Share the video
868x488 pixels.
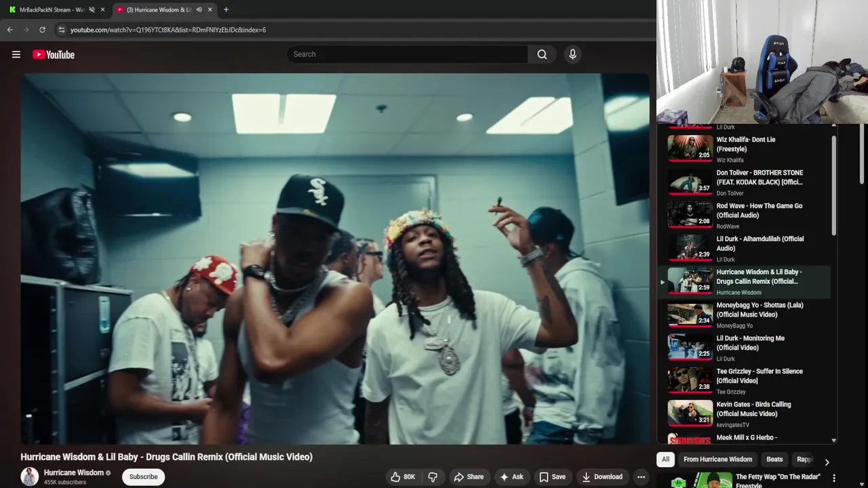[x=469, y=477]
